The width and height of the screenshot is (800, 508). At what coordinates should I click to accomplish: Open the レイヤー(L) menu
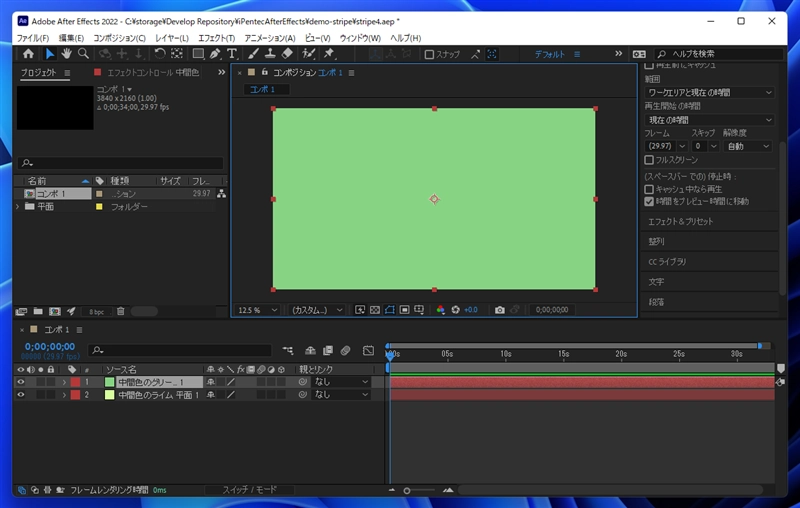pos(171,38)
